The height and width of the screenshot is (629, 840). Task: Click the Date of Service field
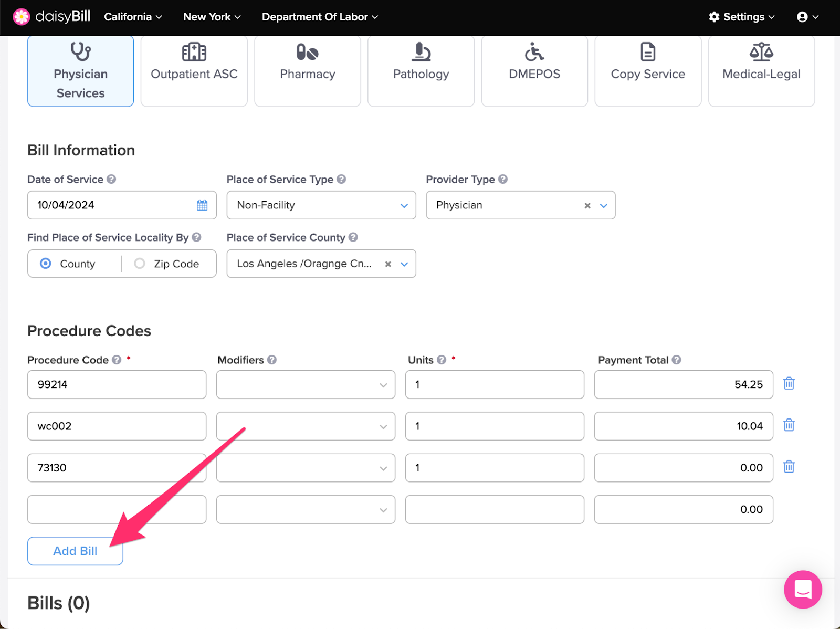coord(122,205)
